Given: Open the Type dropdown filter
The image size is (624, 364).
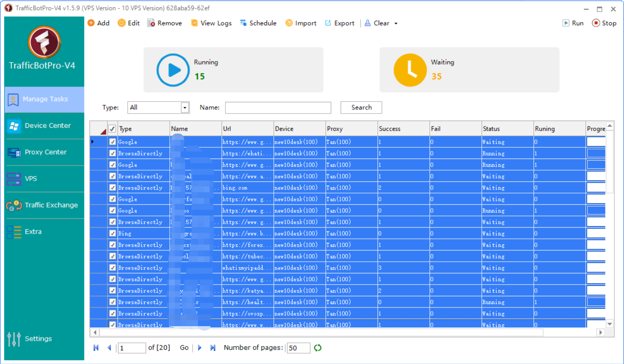Looking at the screenshot, I should pyautogui.click(x=185, y=107).
